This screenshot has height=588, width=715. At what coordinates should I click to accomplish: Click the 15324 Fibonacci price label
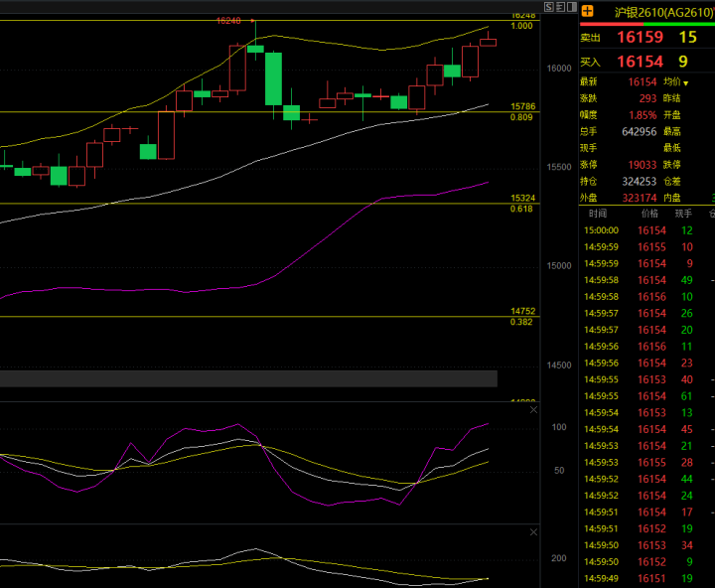pyautogui.click(x=523, y=198)
